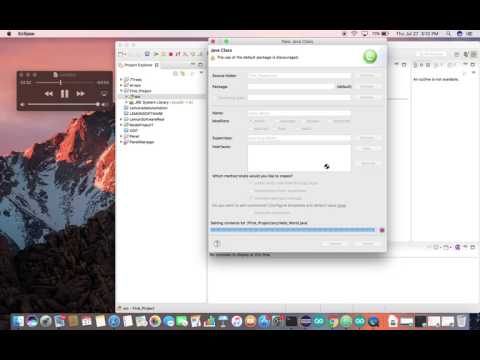Click the Add button beside Interfaces list

(367, 149)
